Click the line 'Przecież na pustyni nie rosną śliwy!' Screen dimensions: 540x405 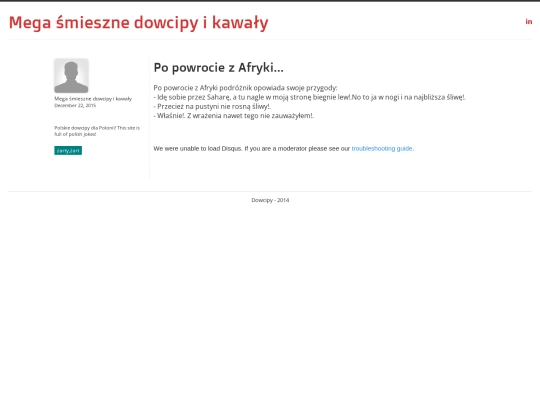(212, 106)
